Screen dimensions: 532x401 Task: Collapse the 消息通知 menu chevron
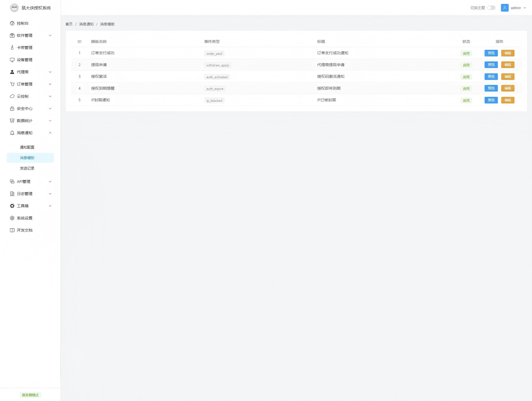point(50,133)
